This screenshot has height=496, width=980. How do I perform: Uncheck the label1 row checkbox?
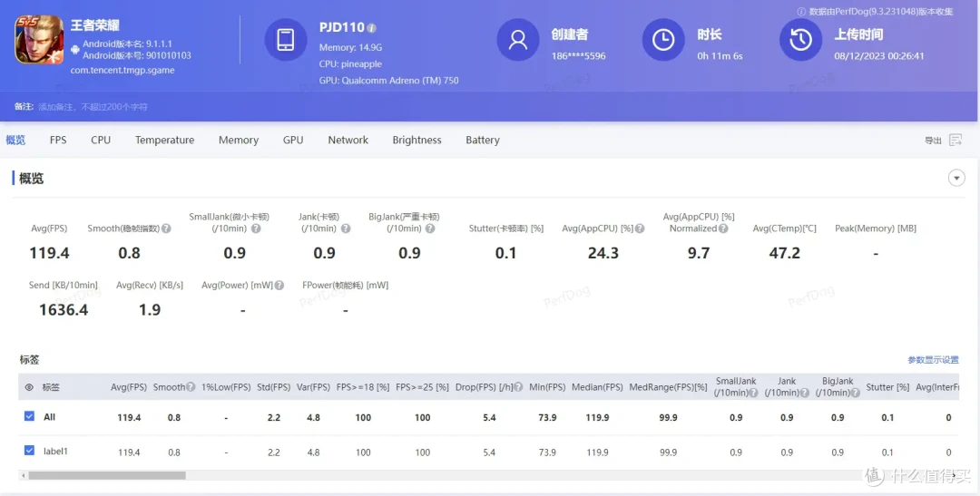pos(29,451)
